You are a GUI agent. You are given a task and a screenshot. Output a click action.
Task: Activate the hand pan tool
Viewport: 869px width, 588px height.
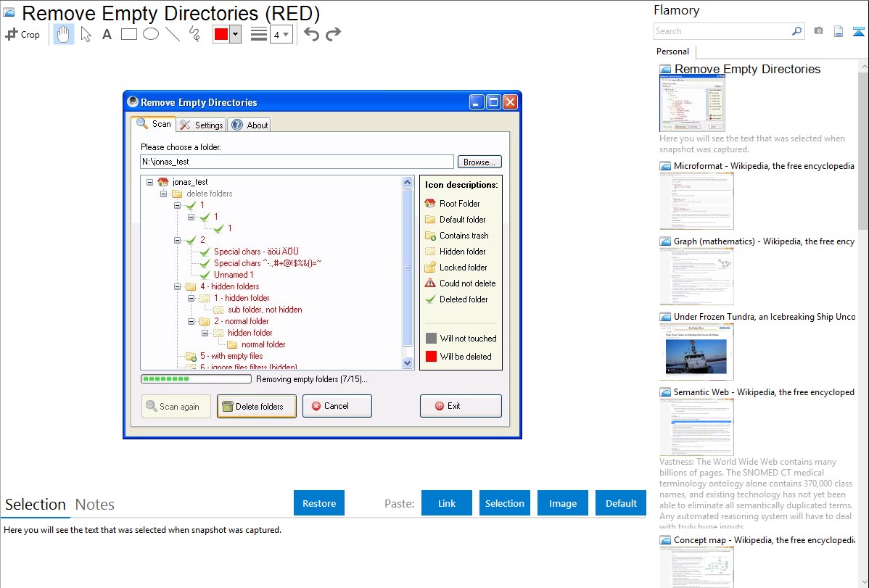(64, 34)
